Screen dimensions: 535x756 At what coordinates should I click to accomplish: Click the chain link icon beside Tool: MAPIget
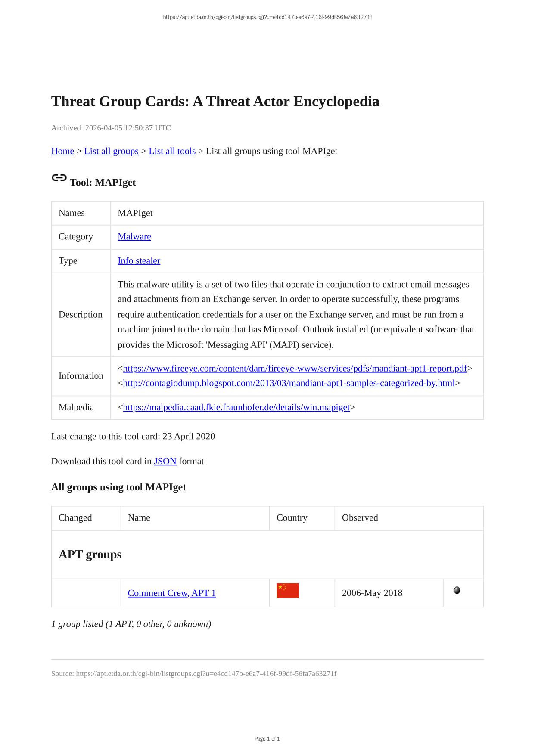pos(59,177)
